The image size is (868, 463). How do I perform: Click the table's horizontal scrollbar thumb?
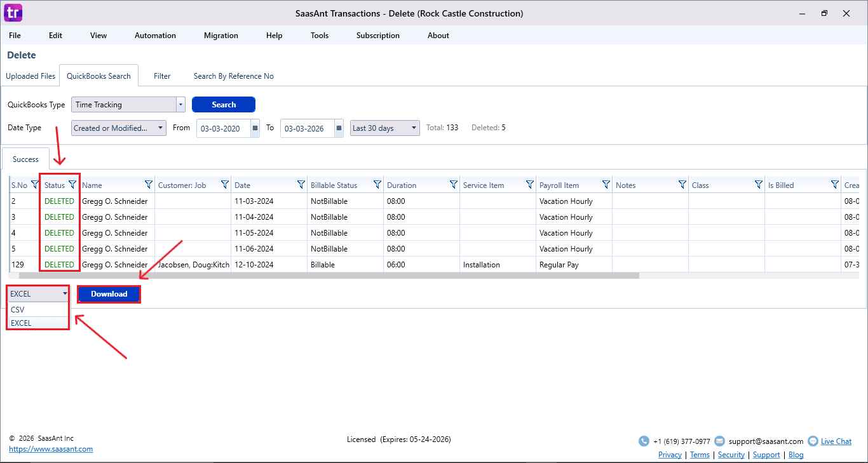329,276
